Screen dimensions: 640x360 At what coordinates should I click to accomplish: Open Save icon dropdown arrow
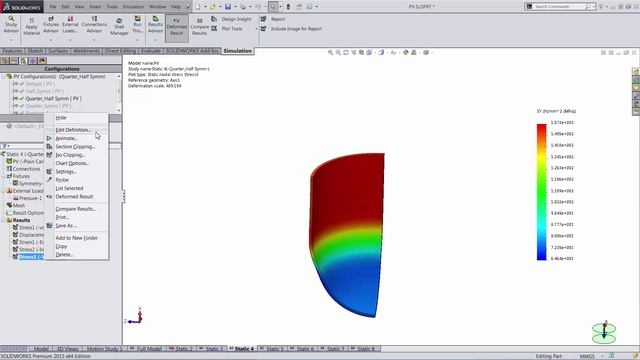235,7
